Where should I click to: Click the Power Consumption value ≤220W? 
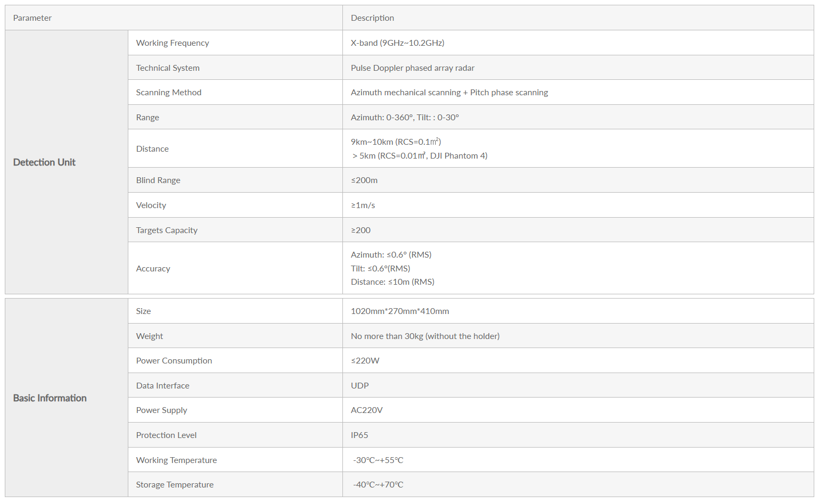click(x=365, y=360)
